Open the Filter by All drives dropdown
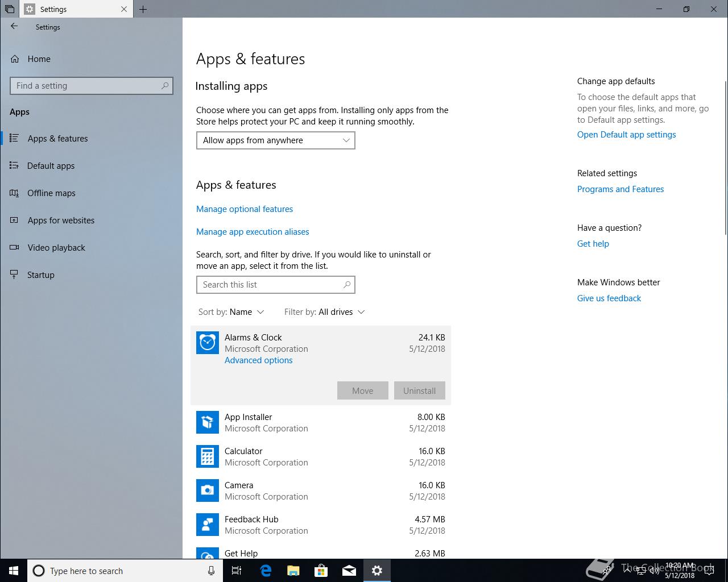The image size is (728, 582). click(x=324, y=312)
